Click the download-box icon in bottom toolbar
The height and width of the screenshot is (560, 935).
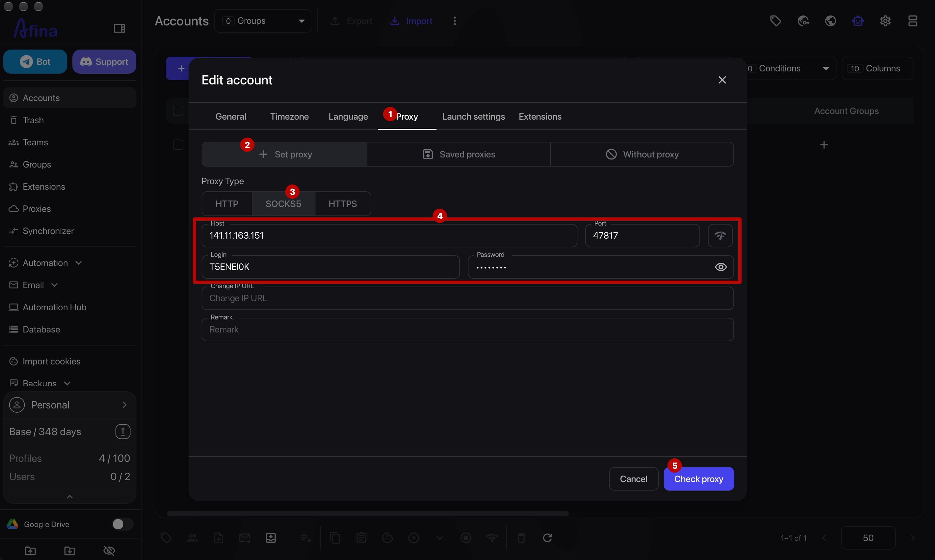click(271, 538)
